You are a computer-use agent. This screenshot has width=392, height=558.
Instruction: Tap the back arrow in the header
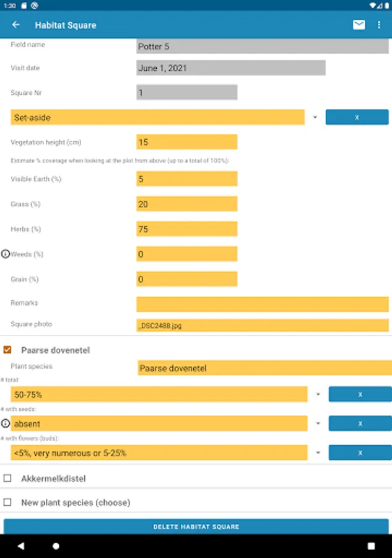click(x=16, y=25)
